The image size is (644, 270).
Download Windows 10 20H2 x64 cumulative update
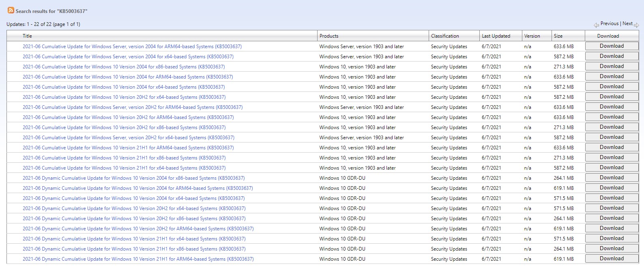click(x=612, y=97)
